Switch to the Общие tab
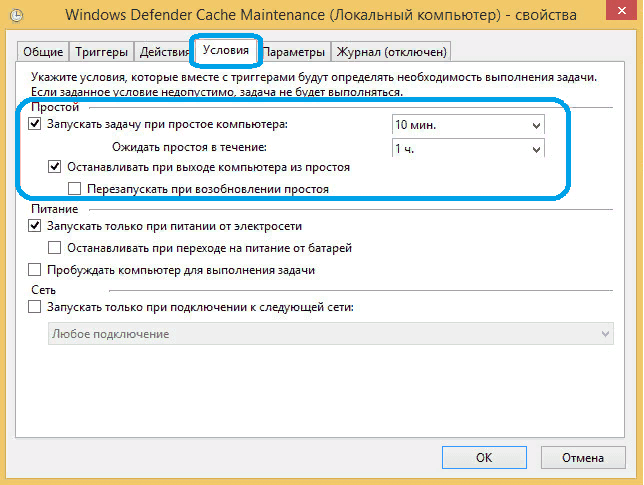 (43, 52)
